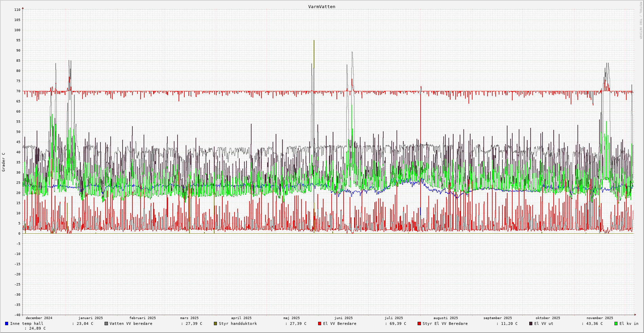
Task: Click the red El VV Beredare swatch
Action: [319, 324]
